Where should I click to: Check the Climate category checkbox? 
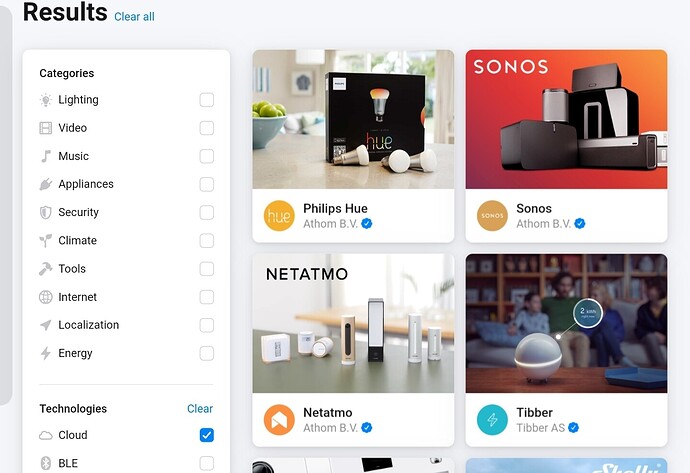pyautogui.click(x=207, y=241)
